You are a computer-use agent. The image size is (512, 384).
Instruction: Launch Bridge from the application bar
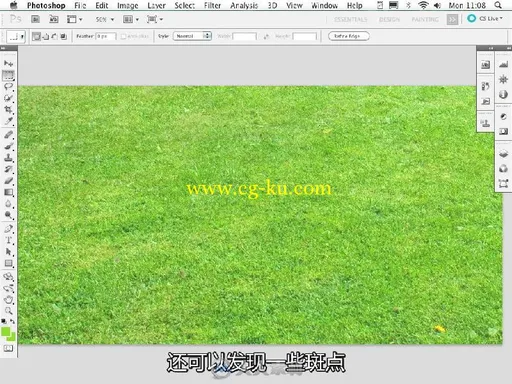click(35, 19)
